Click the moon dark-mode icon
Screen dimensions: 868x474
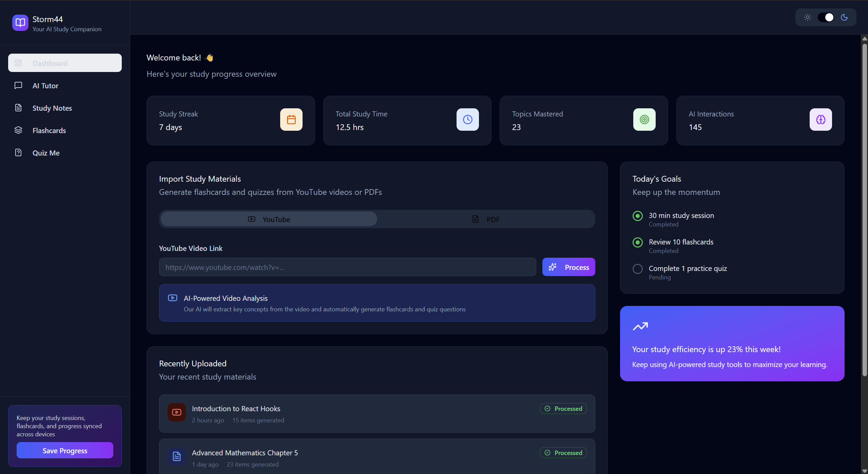pyautogui.click(x=844, y=17)
